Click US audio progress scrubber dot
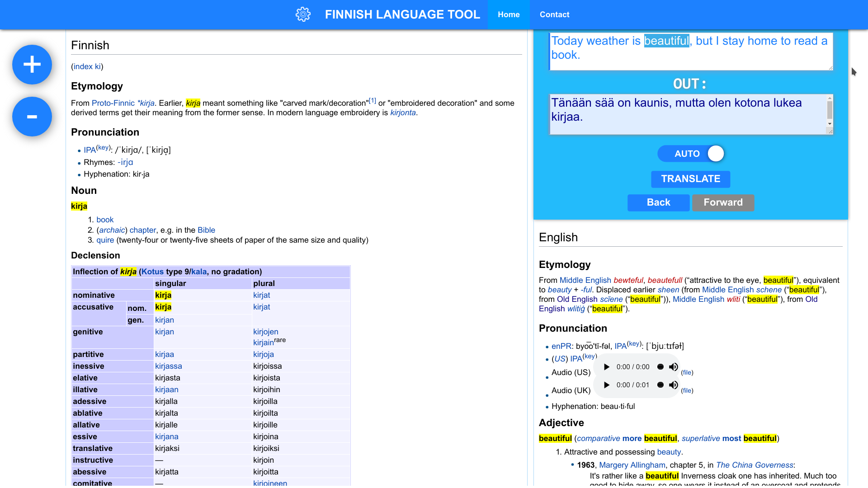868x488 pixels. click(x=660, y=367)
